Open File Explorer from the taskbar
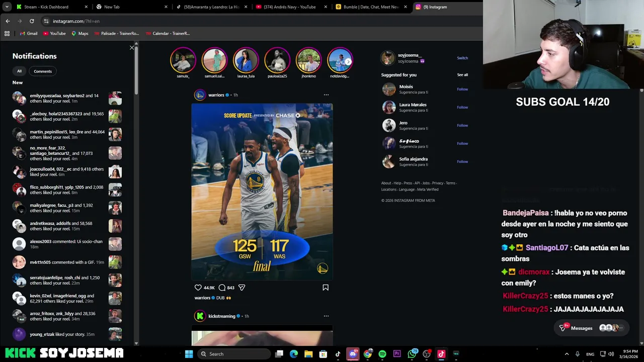The height and width of the screenshot is (362, 644). pos(308,354)
